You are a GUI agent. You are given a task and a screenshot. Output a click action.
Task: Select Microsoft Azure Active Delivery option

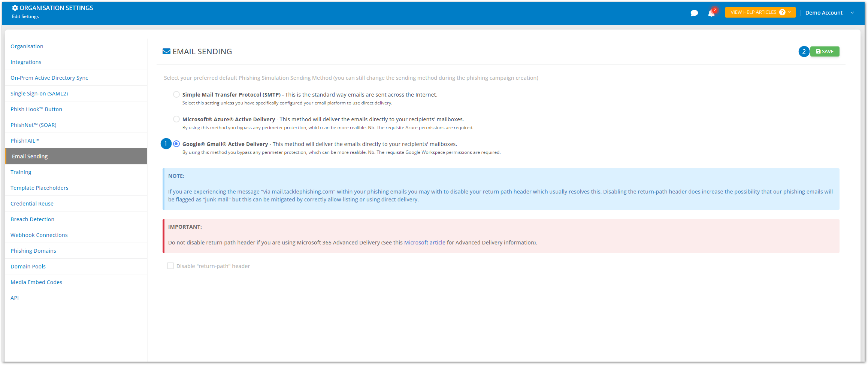click(176, 119)
